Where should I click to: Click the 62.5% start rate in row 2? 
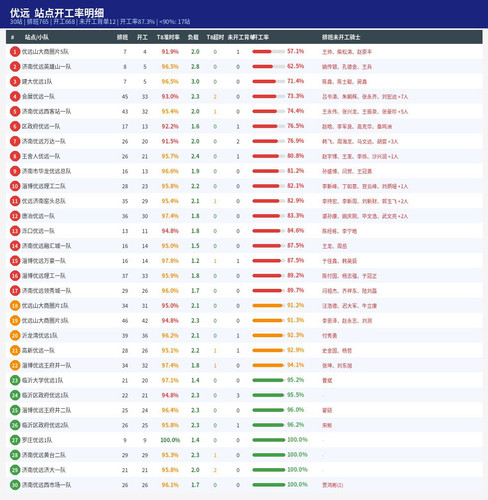(295, 66)
